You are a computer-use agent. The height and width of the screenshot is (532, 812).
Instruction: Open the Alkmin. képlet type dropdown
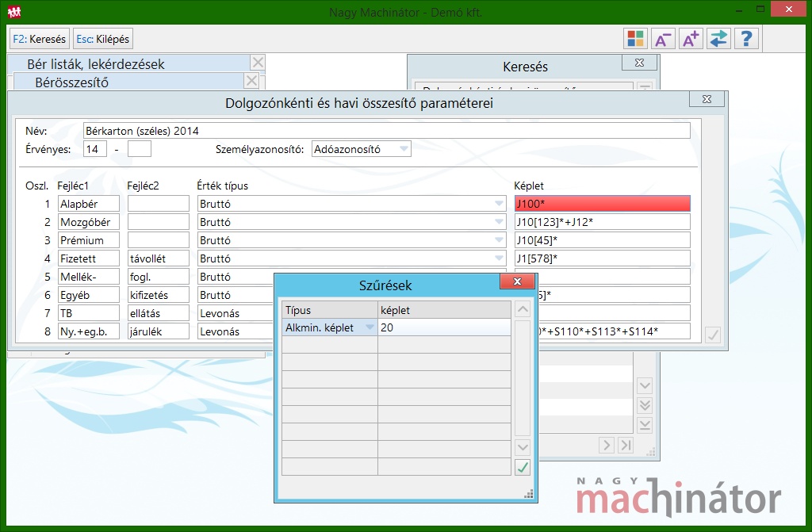370,327
